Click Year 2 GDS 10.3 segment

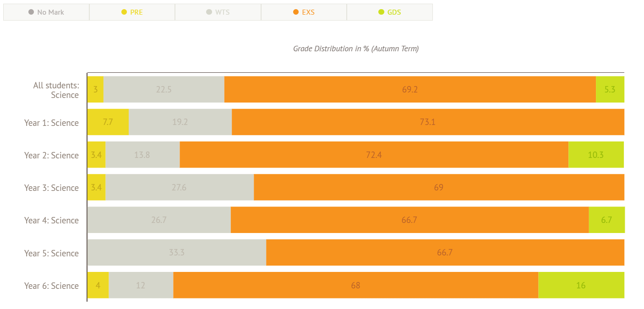point(596,155)
